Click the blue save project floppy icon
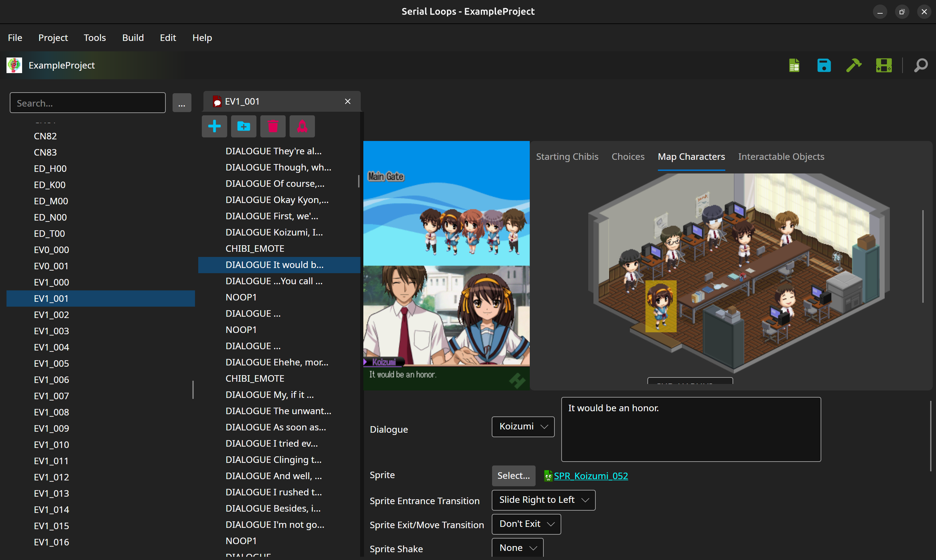This screenshot has height=560, width=936. (824, 65)
